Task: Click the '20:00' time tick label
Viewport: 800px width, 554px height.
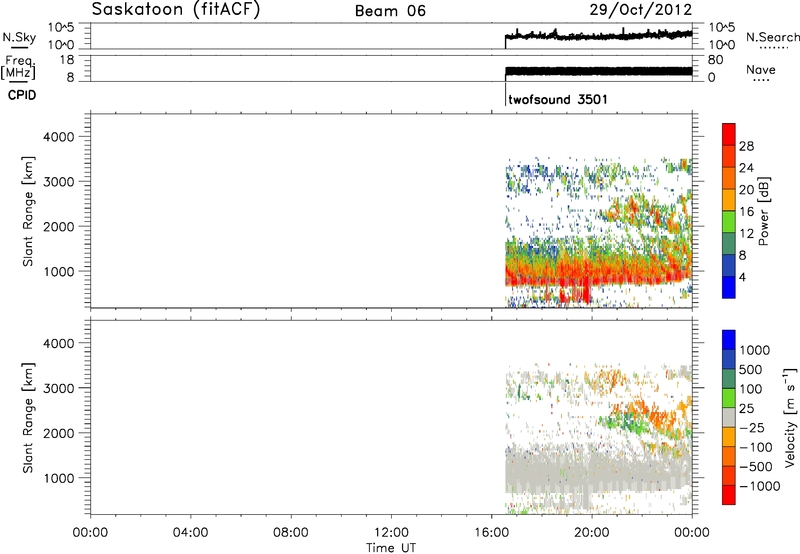Action: click(x=592, y=533)
